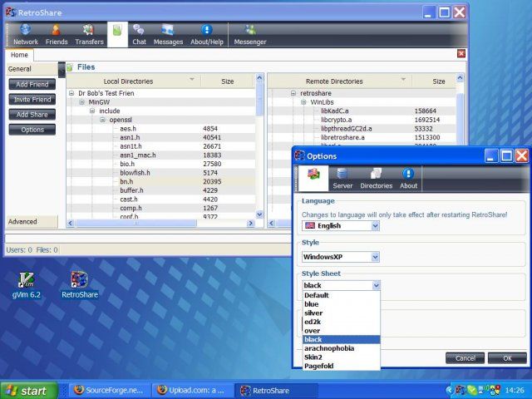Collapse the openssl folder node
Image resolution: width=532 pixels, height=399 pixels.
coord(102,120)
